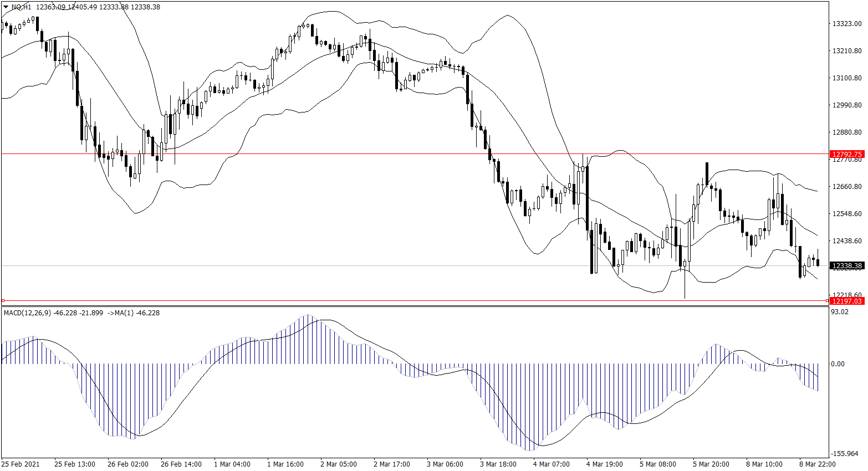Click the 4 Mar 19:00 time label
This screenshot has height=471, width=868.
point(604,464)
